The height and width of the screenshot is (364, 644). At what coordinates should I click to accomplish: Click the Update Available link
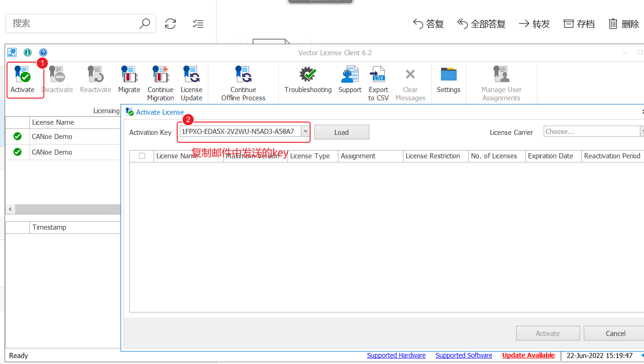click(529, 355)
